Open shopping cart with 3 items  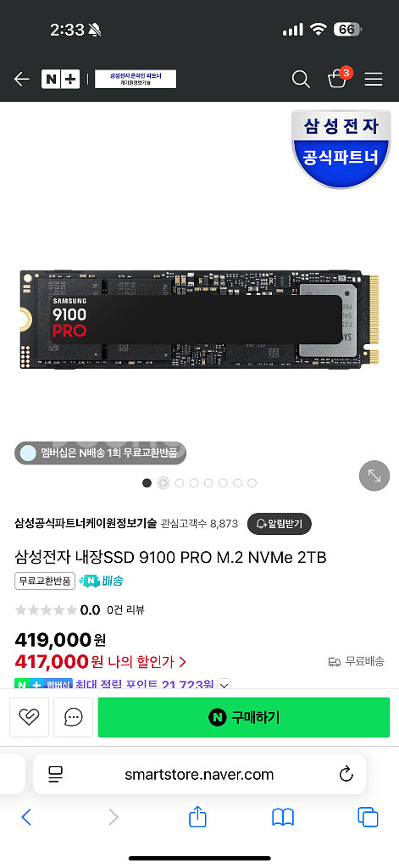tap(339, 78)
